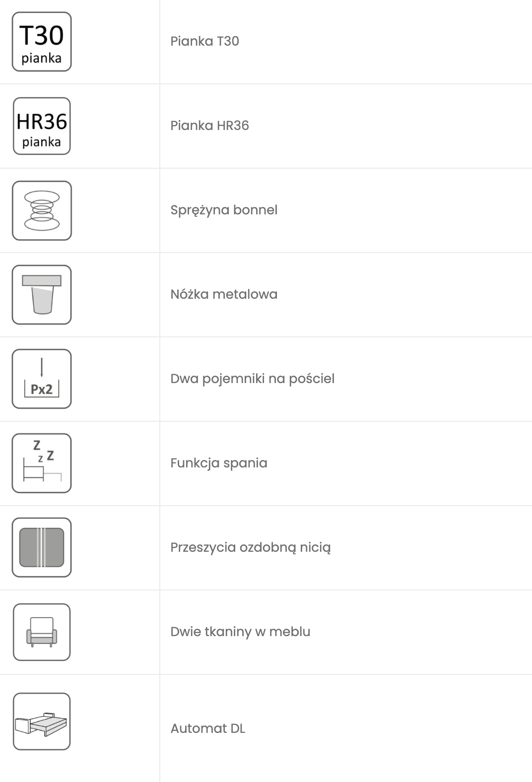
Task: Click the 'Pianka T30' label
Action: pos(204,41)
